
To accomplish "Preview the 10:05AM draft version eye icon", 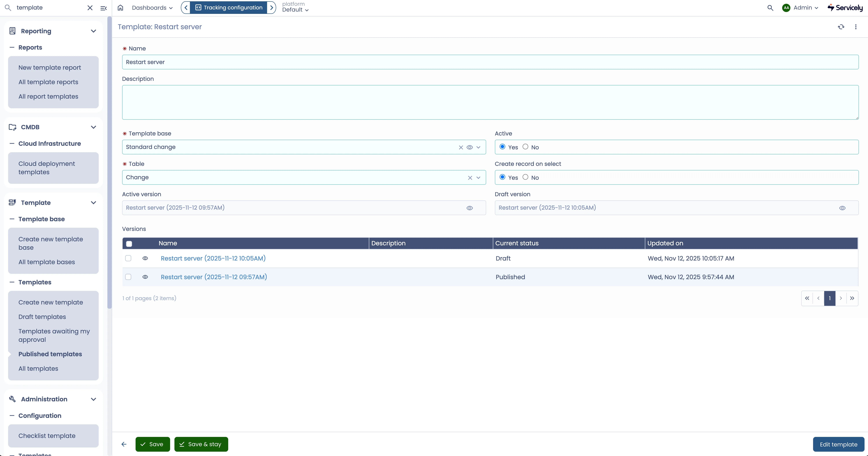I will (145, 258).
